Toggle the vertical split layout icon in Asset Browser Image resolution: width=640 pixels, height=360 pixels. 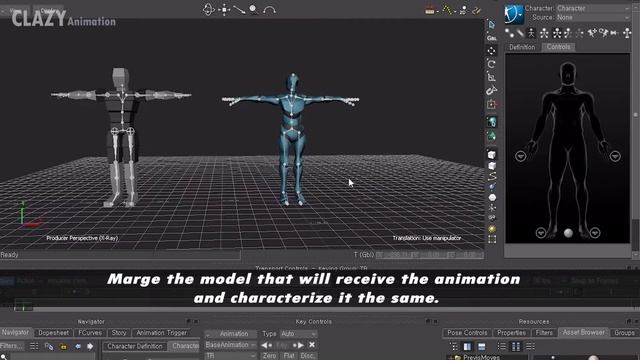[x=467, y=347]
